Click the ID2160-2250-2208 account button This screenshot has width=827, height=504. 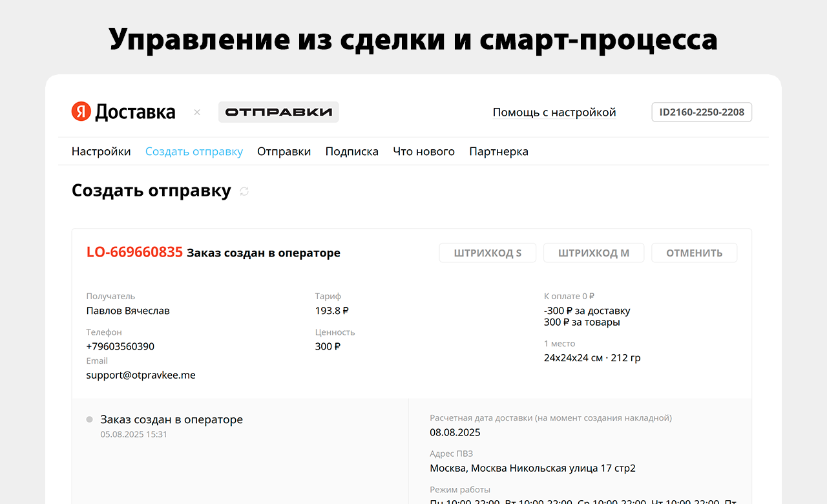(x=702, y=112)
